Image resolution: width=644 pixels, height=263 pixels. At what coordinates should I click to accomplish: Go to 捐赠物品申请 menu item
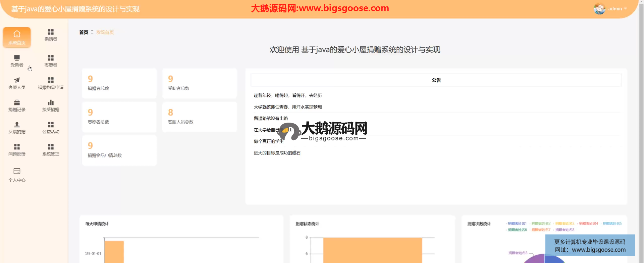(51, 83)
